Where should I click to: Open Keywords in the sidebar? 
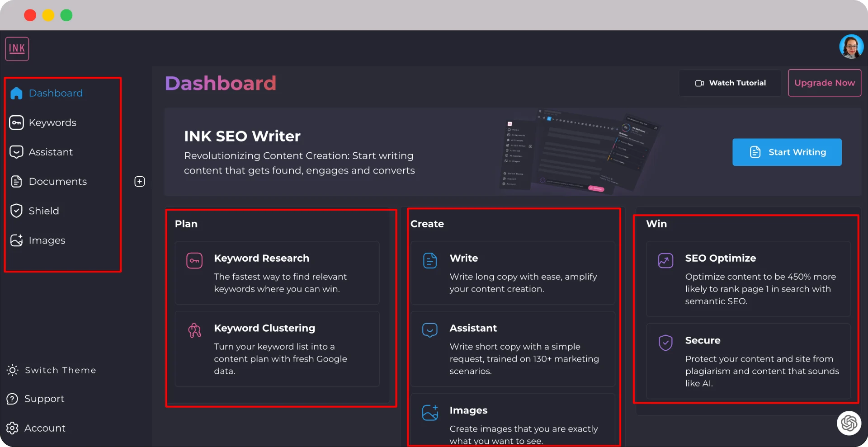(x=52, y=122)
